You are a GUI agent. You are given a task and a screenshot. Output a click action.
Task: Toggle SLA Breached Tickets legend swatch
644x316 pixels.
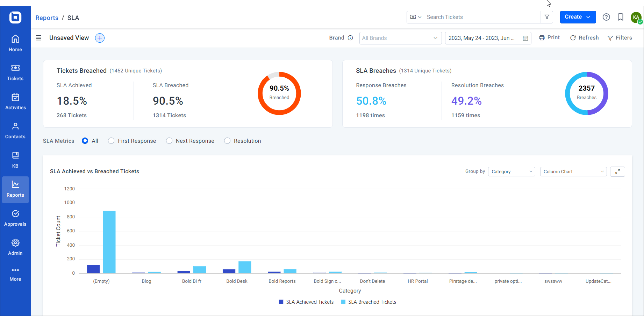tap(343, 302)
